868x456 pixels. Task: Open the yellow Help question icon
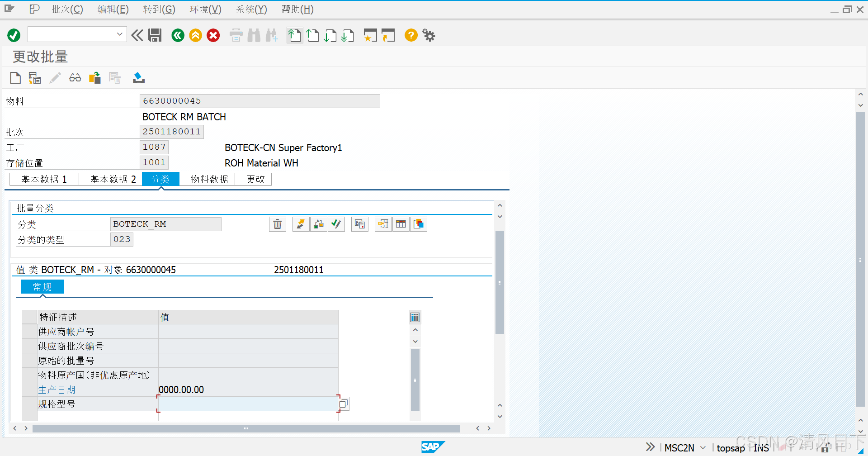[x=411, y=35]
